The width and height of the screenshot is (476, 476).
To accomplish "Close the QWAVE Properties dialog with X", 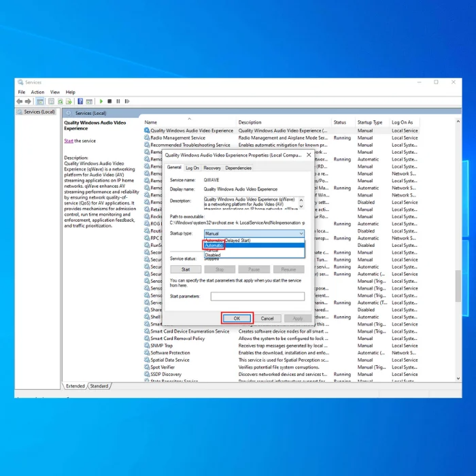I will 309,155.
